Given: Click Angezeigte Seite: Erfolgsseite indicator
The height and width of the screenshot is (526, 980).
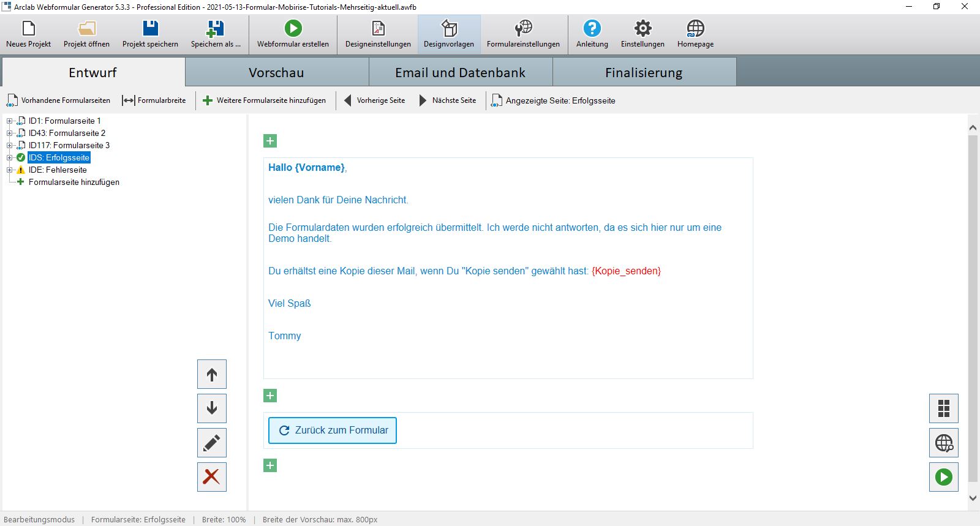Looking at the screenshot, I should [554, 100].
